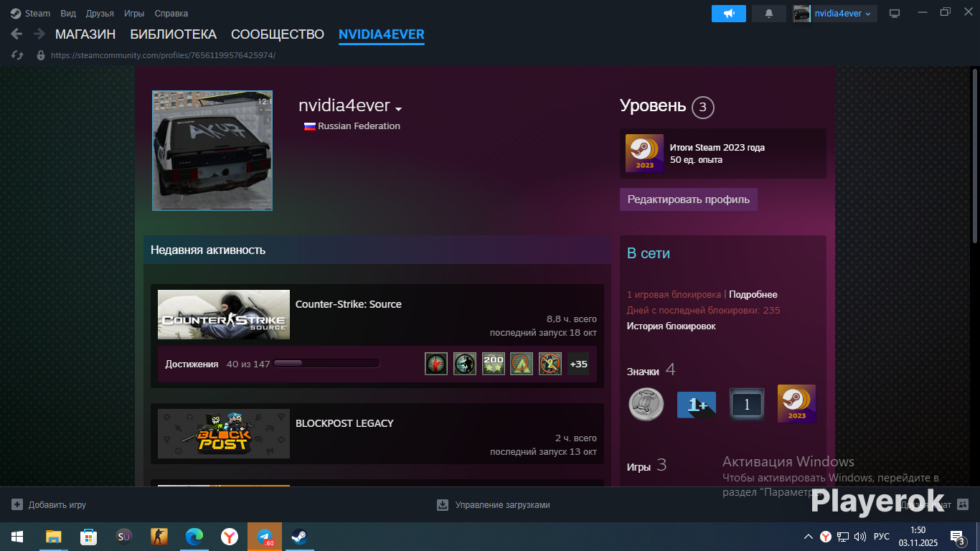Viewport: 980px width, 551px height.
Task: Select the fifth Counter-Strike: Source achievement icon
Action: (x=550, y=364)
